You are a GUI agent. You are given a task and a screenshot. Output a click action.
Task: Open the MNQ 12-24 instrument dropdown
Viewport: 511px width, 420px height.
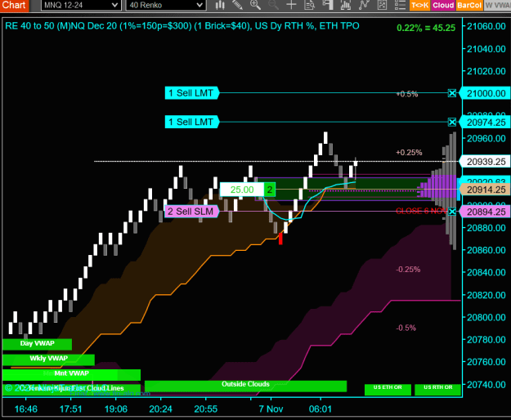click(81, 5)
